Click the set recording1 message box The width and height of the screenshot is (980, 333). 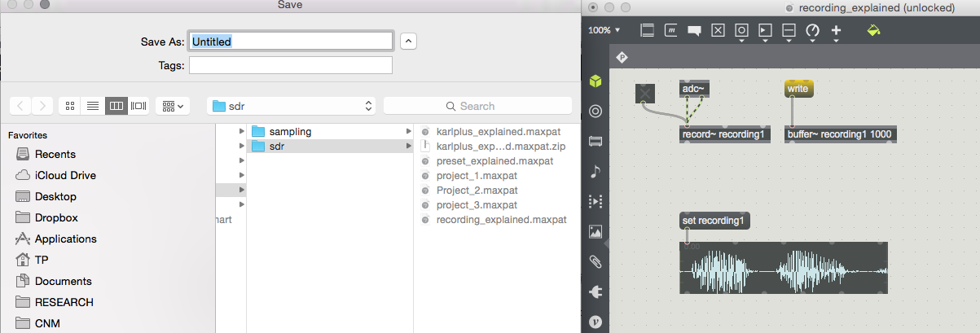[714, 221]
